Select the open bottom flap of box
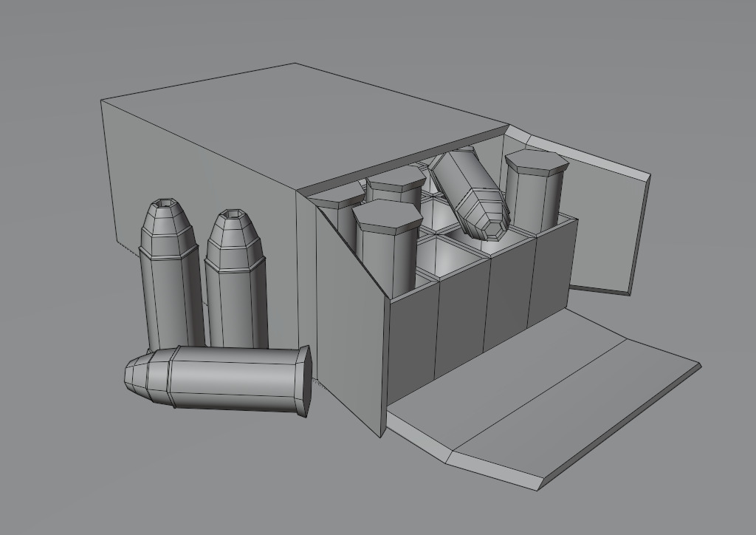Viewport: 756px width, 535px height. tap(544, 400)
